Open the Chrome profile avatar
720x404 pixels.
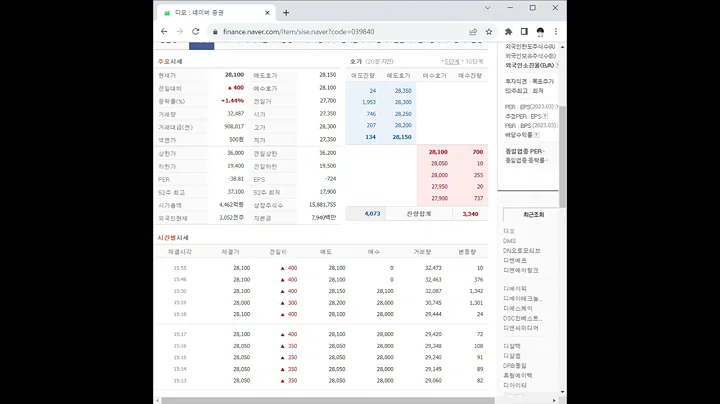[540, 32]
